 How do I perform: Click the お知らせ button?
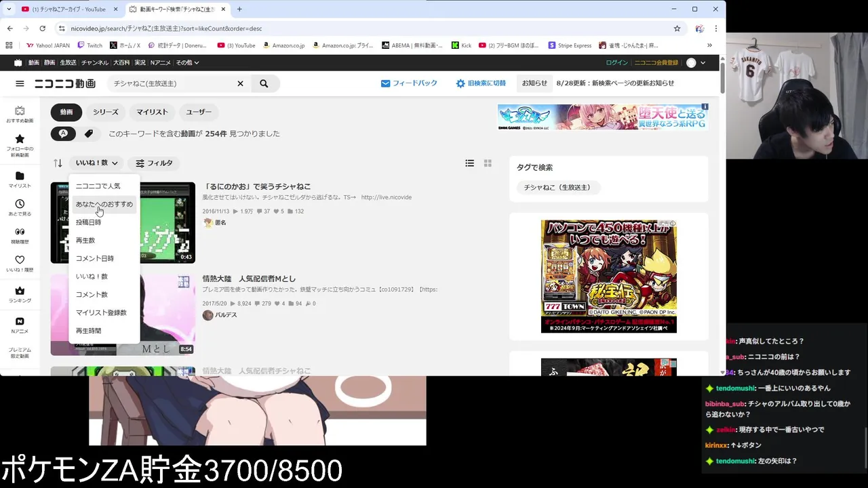pyautogui.click(x=534, y=83)
